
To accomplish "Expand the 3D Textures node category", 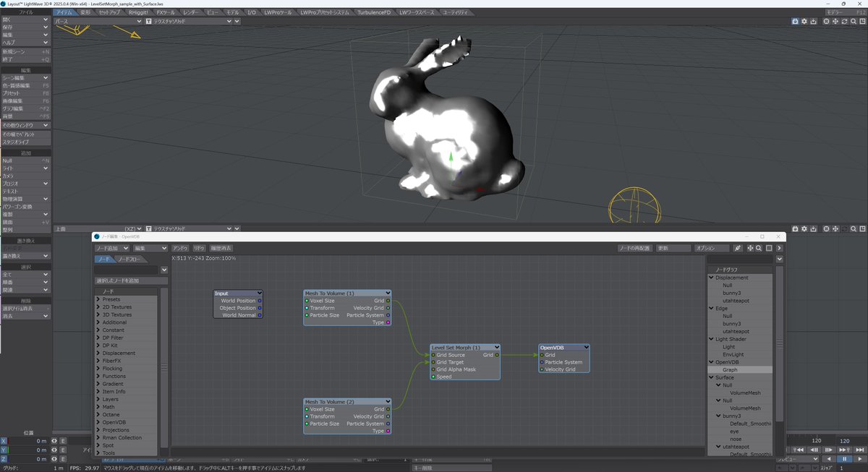I will tap(98, 314).
